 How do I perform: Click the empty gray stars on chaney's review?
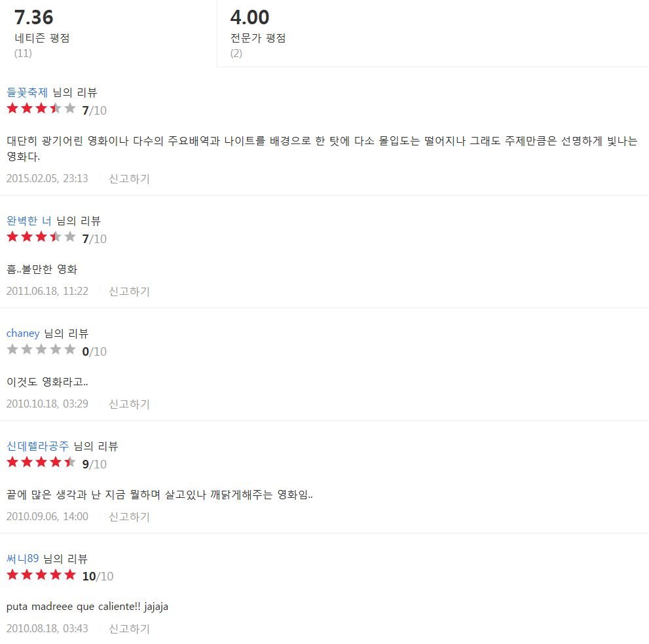click(41, 350)
